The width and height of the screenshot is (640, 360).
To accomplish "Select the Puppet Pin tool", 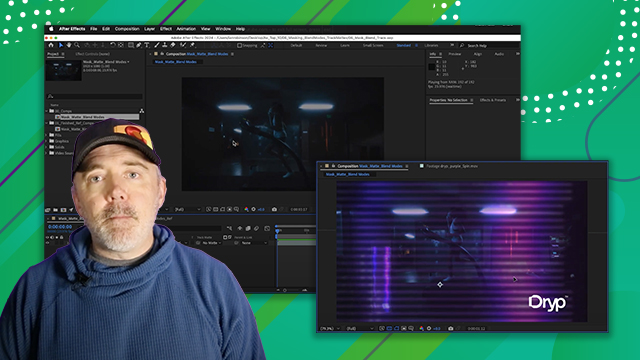I will click(x=192, y=45).
